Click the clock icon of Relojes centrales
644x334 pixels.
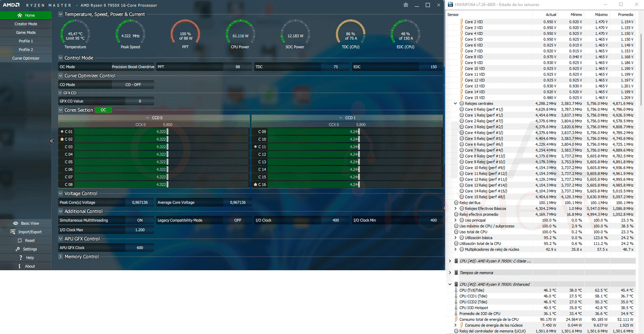(462, 104)
